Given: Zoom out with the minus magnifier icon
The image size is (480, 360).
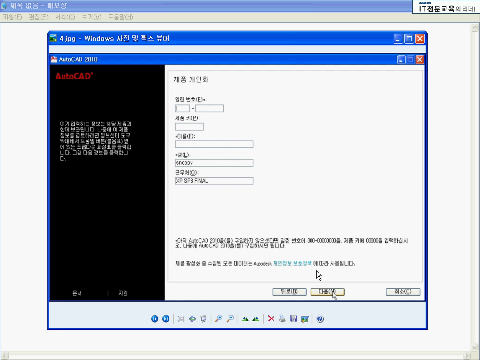Looking at the screenshot, I should pyautogui.click(x=230, y=319).
